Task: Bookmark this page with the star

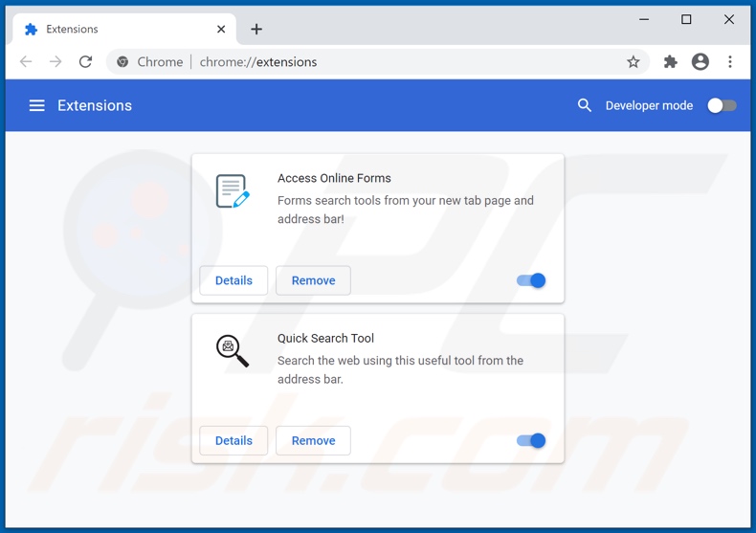Action: tap(634, 61)
